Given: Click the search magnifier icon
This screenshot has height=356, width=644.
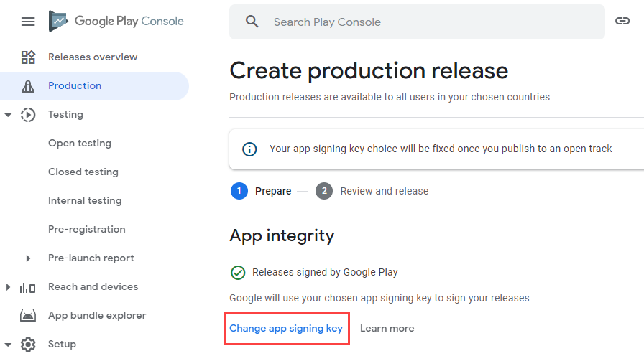Looking at the screenshot, I should click(252, 22).
